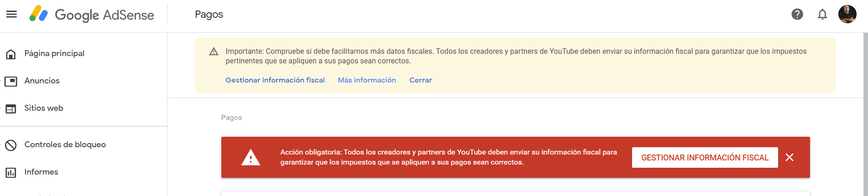Click the Pagos breadcrumb above red alert

coord(231,117)
